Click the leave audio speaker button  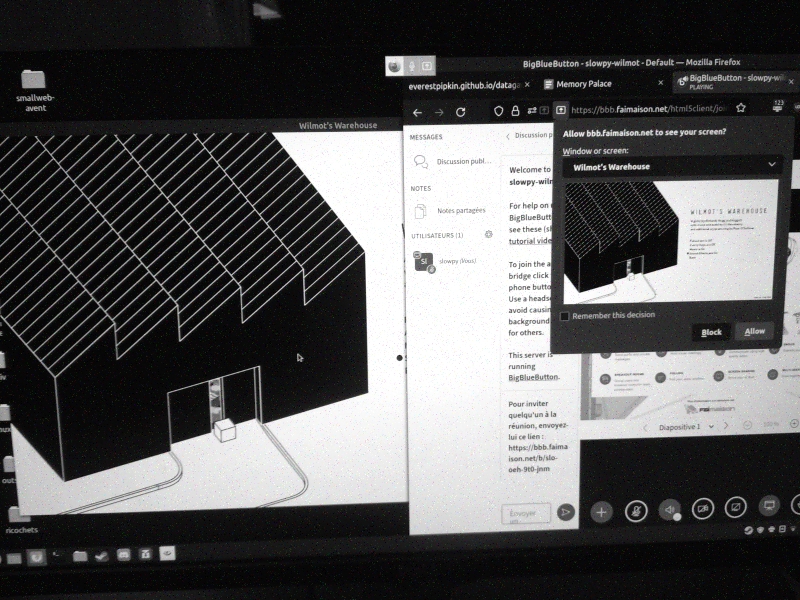tap(669, 509)
